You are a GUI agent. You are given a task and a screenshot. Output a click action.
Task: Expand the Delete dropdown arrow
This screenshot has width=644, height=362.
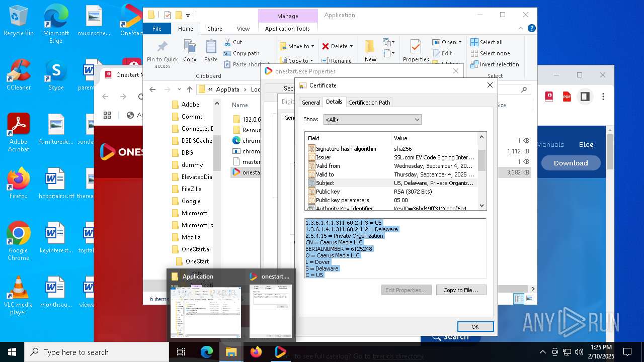coord(351,46)
